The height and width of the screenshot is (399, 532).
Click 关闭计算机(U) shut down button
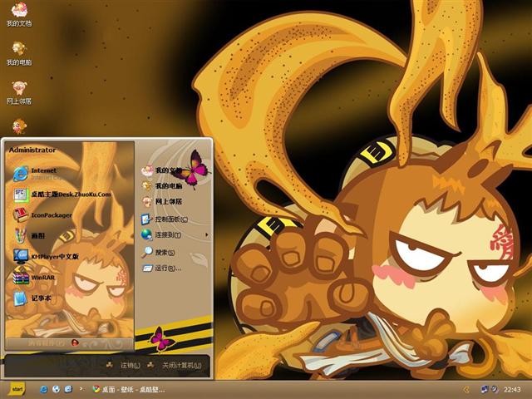pos(175,366)
